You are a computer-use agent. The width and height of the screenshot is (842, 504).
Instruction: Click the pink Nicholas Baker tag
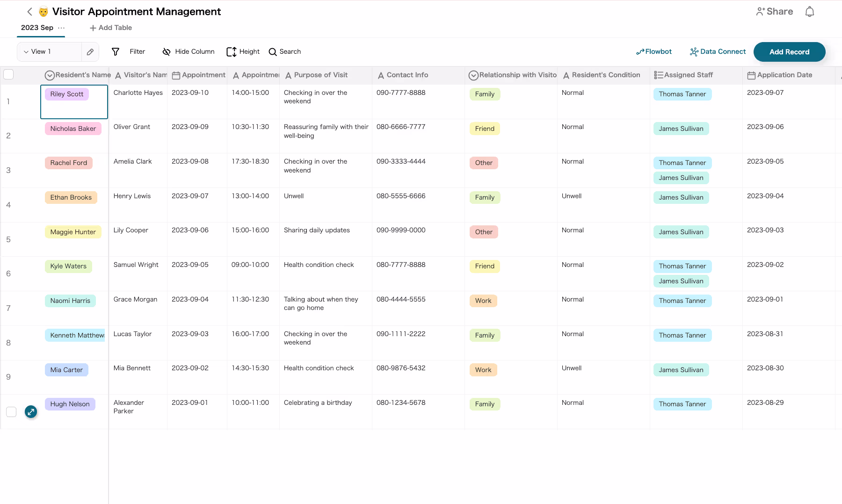point(73,129)
